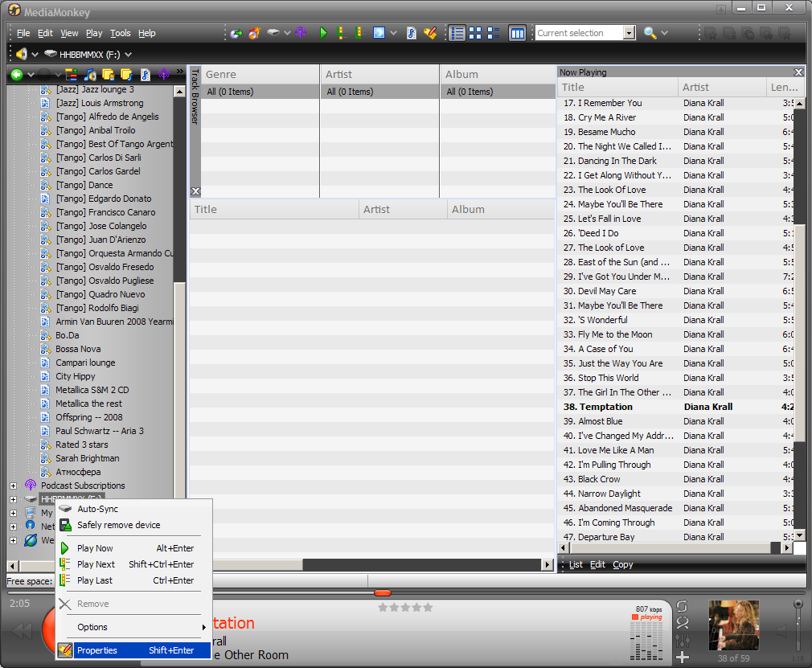
Task: Click the Auto-tag from filename music sheet icon
Action: pos(411,33)
